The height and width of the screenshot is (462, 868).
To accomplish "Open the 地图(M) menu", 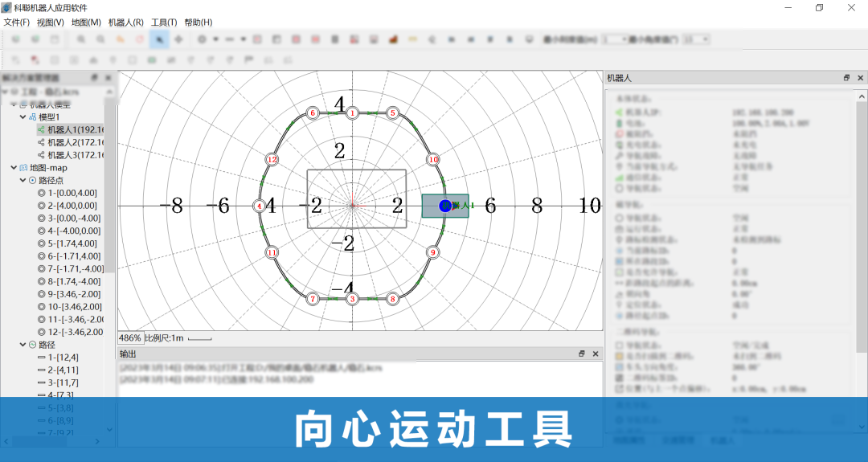I will pyautogui.click(x=86, y=22).
